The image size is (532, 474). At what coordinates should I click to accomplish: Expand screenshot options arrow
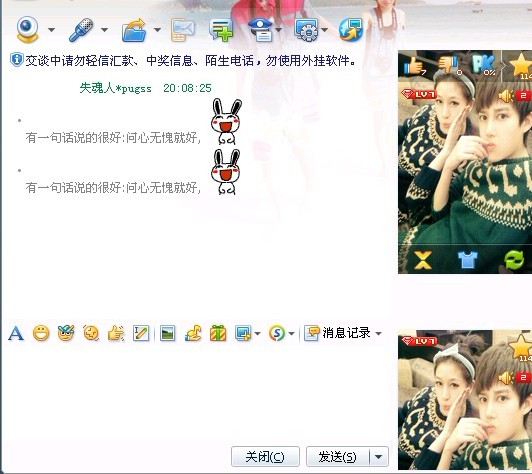click(x=258, y=334)
